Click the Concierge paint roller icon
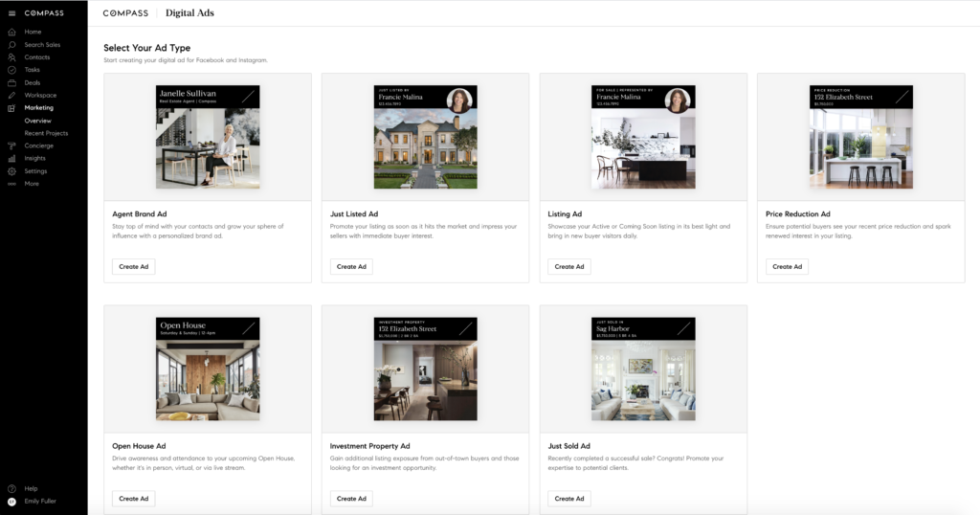 coord(11,146)
